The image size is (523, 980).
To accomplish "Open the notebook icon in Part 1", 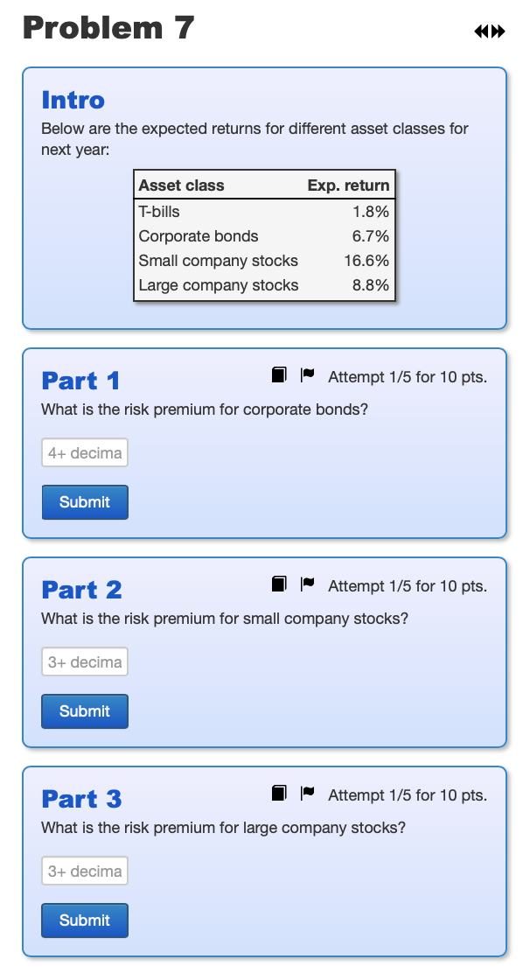I will pos(278,374).
